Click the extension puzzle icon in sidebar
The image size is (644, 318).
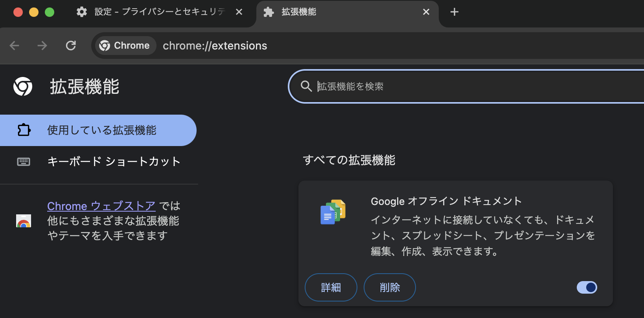pyautogui.click(x=24, y=130)
